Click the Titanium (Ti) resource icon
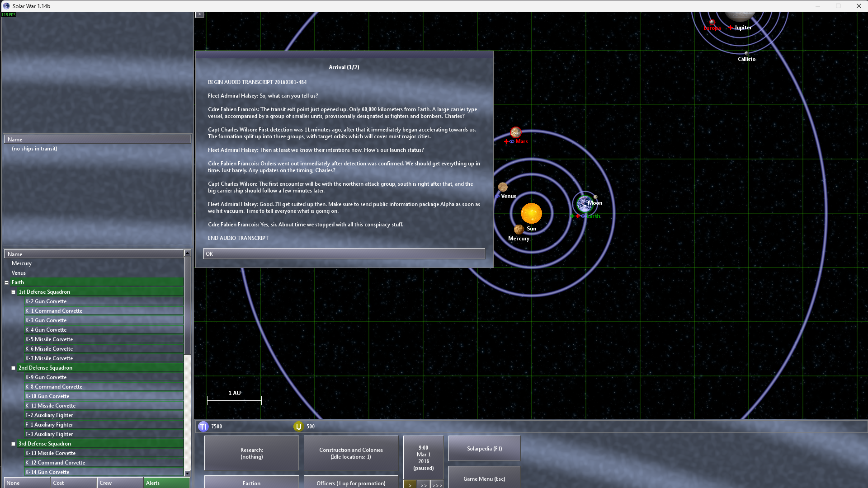The height and width of the screenshot is (488, 868). tap(203, 427)
